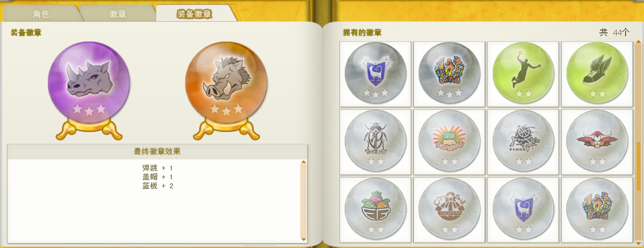Open the 徽章 tab

point(118,14)
